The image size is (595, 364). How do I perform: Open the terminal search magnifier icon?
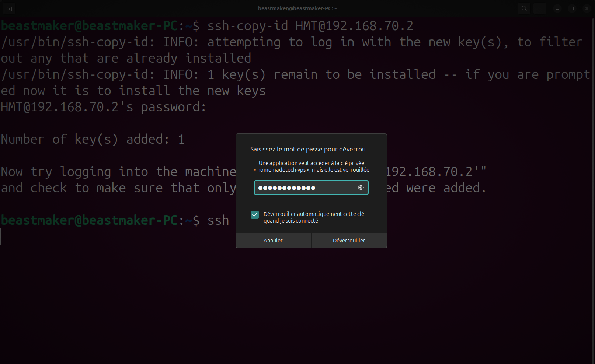(x=524, y=8)
